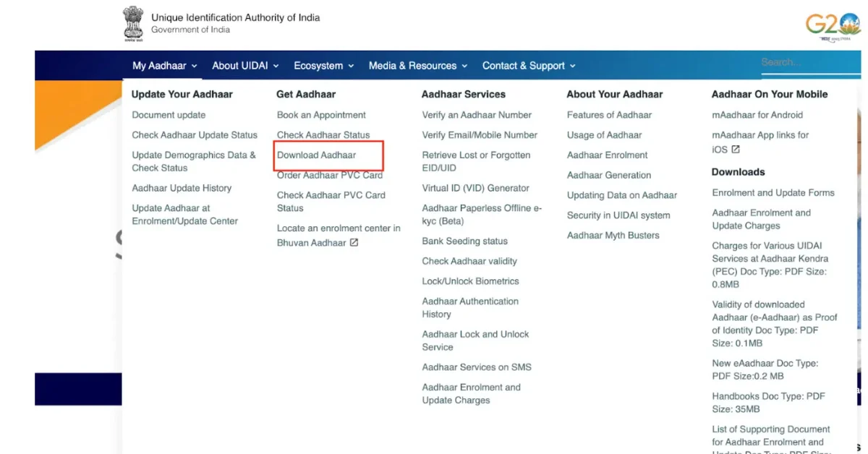Viewport: 868px width, 454px height.
Task: Click Enrolment and Update Forms
Action: [773, 192]
